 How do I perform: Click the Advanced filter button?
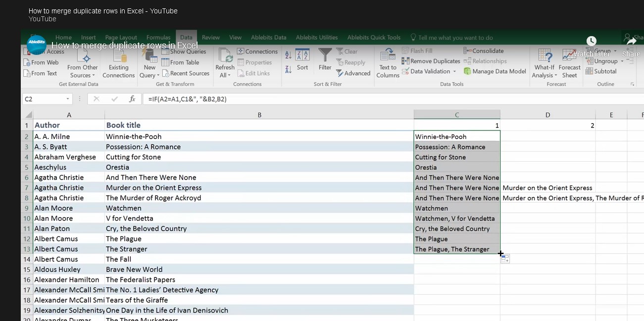click(x=353, y=73)
